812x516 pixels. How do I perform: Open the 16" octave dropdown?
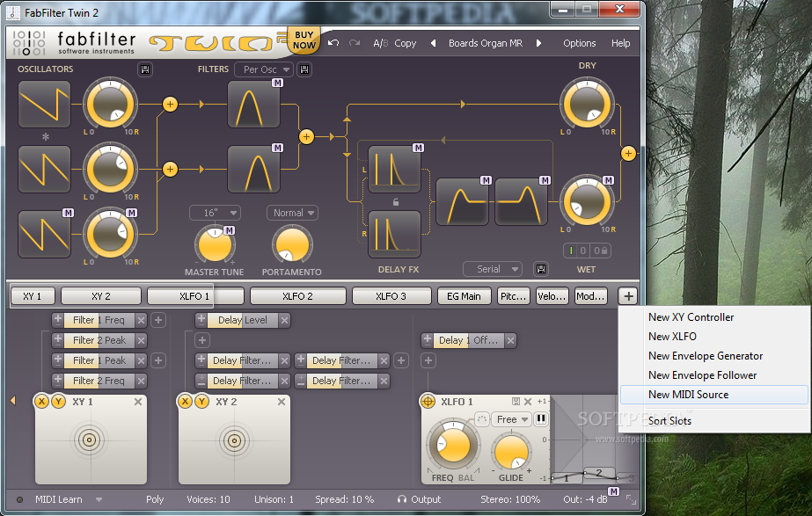215,213
